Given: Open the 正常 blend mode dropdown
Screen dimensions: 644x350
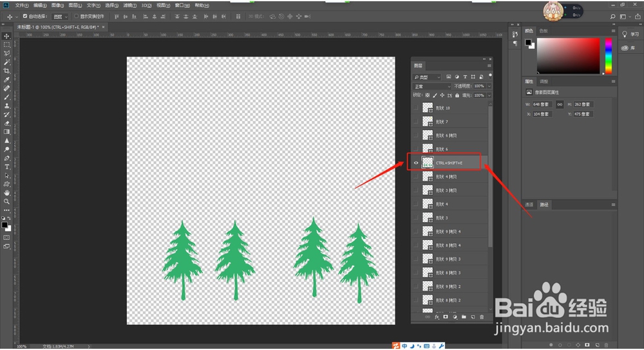Looking at the screenshot, I should pyautogui.click(x=431, y=87).
